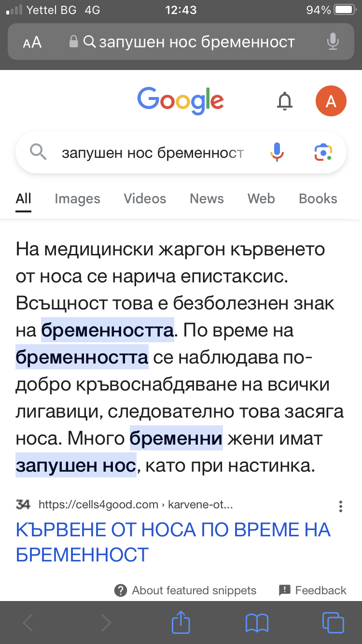Open three-dot menu for cells4good result
The height and width of the screenshot is (644, 362).
341,506
